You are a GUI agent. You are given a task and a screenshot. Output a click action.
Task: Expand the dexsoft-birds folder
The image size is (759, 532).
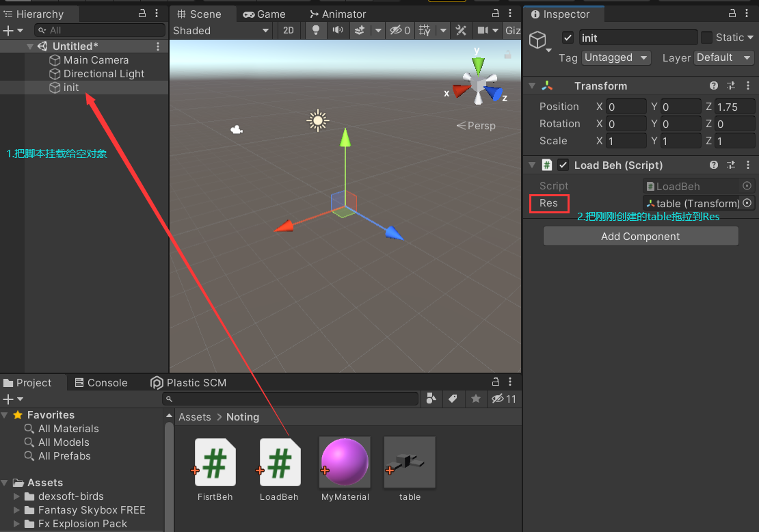(x=16, y=496)
